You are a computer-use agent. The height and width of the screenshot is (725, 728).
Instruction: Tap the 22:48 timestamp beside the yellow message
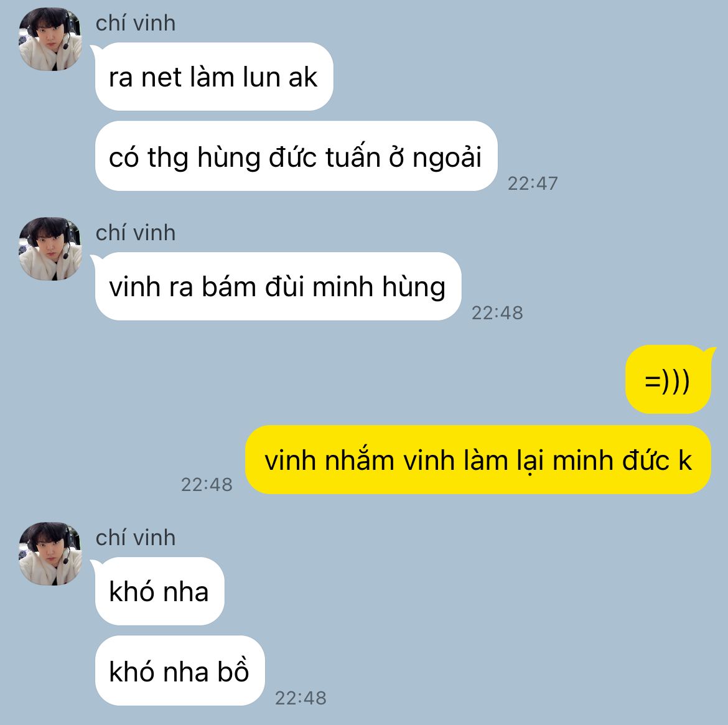(x=207, y=484)
